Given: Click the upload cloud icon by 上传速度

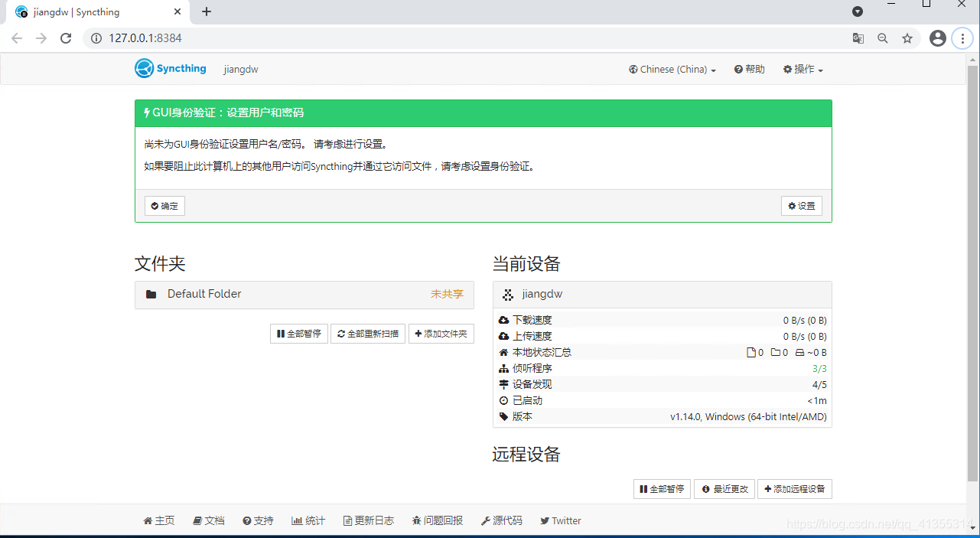Looking at the screenshot, I should coord(503,336).
